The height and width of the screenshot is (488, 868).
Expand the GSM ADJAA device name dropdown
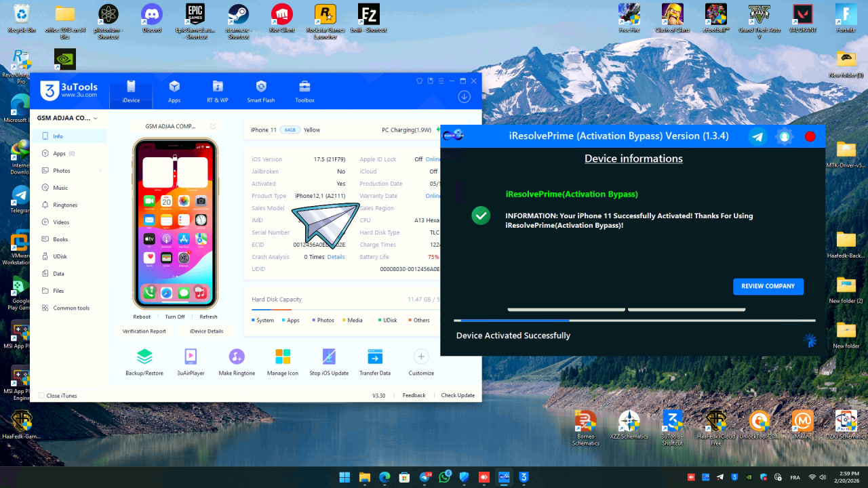(95, 118)
